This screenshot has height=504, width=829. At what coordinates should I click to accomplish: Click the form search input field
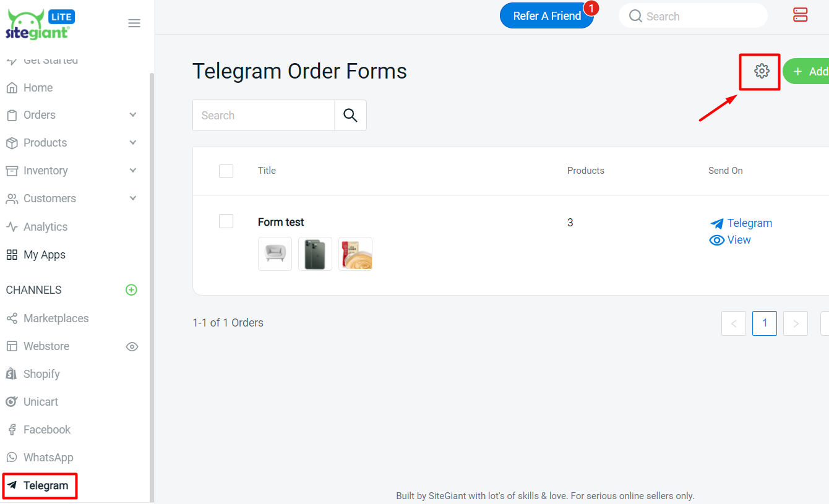264,115
